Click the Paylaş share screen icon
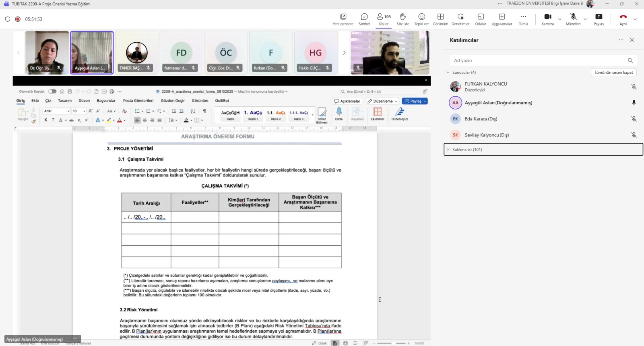The height and width of the screenshot is (346, 644). pos(599,19)
